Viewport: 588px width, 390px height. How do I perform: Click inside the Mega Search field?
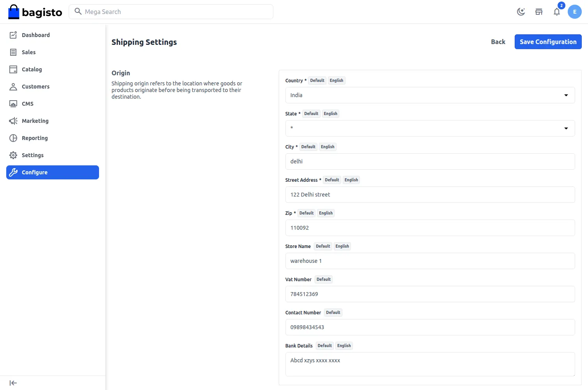tap(171, 12)
